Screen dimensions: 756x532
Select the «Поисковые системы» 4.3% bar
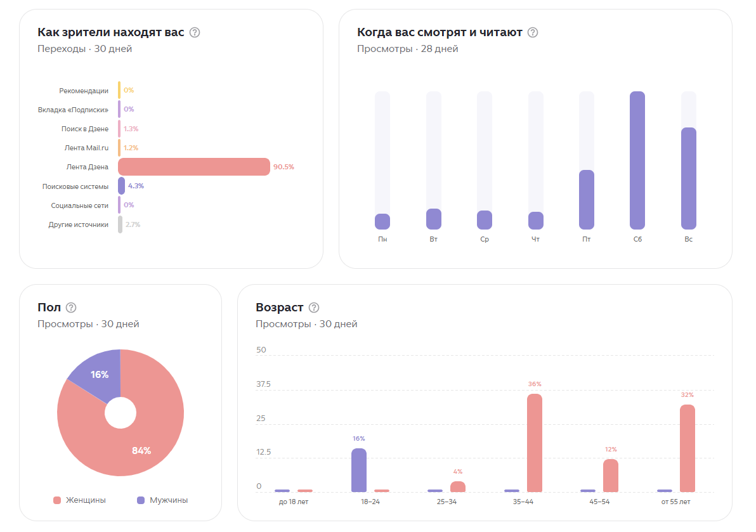point(122,186)
